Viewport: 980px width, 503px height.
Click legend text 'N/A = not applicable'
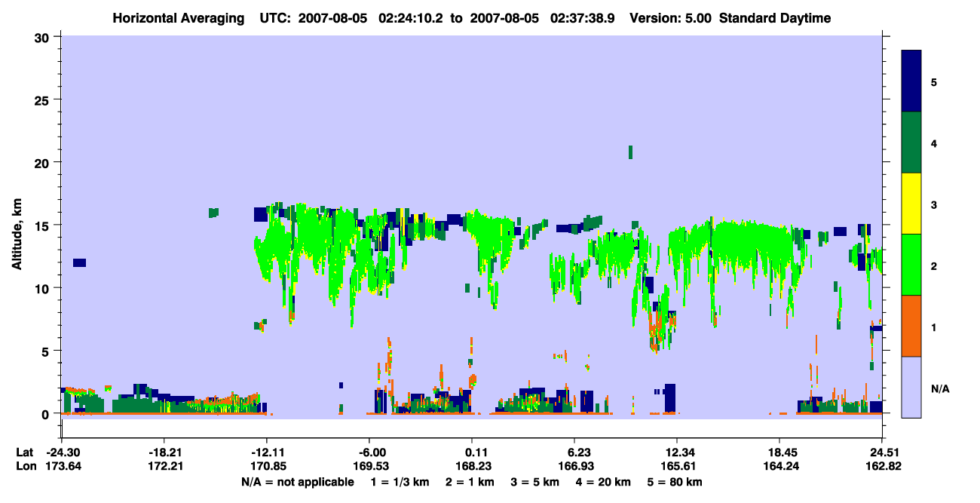297,482
